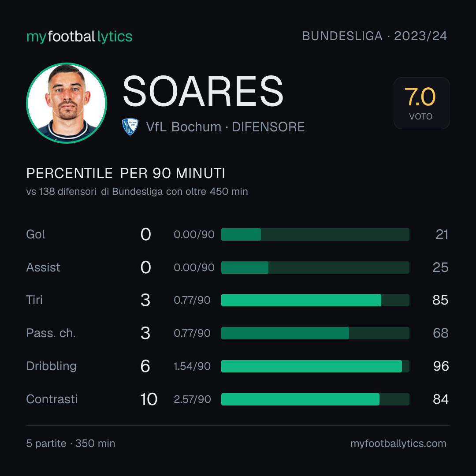Select the 5 partite 350 min footer text
Screen dimensions: 476x476
pos(71,443)
